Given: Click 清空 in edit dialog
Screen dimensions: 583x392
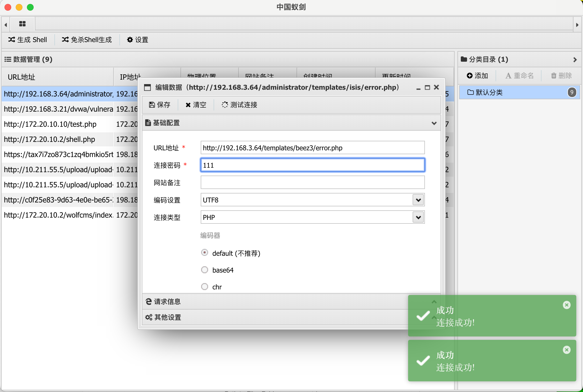Looking at the screenshot, I should 196,105.
